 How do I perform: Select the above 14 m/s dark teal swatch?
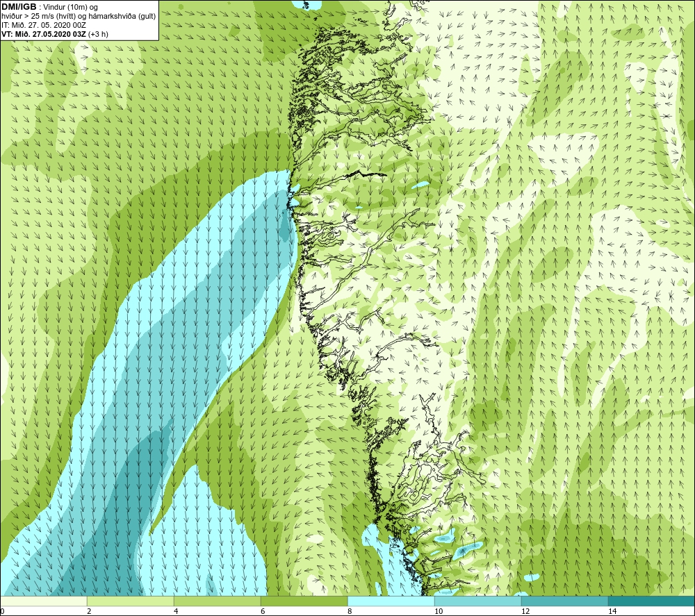tap(651, 601)
